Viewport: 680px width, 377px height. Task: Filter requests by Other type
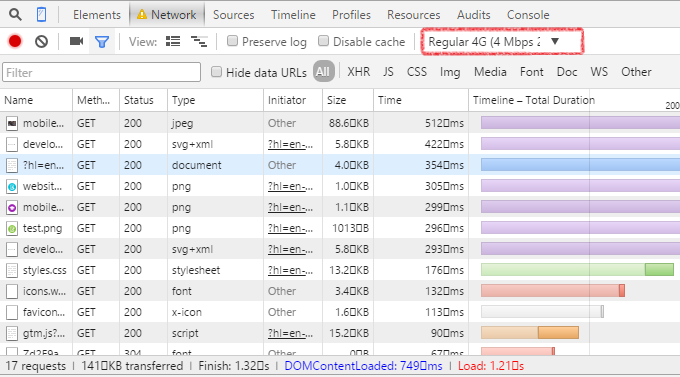pyautogui.click(x=636, y=72)
